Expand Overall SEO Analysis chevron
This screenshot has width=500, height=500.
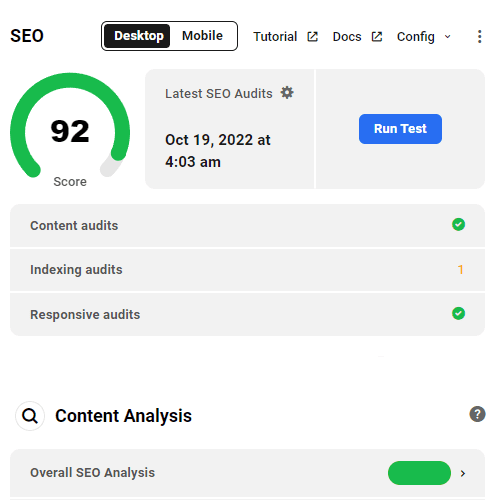[463, 473]
